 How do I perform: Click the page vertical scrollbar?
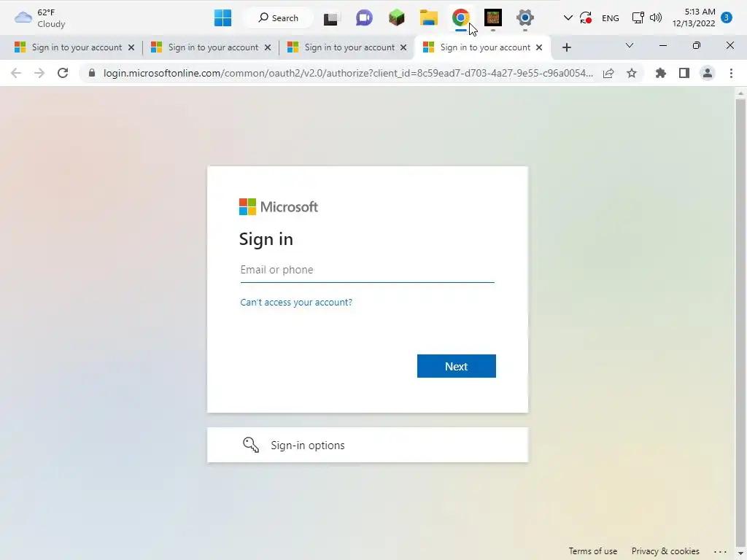pyautogui.click(x=740, y=324)
